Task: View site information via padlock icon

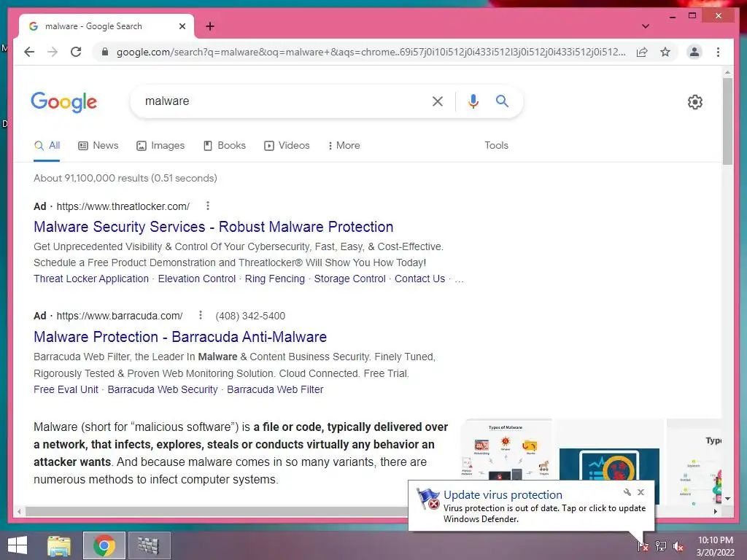Action: [105, 52]
